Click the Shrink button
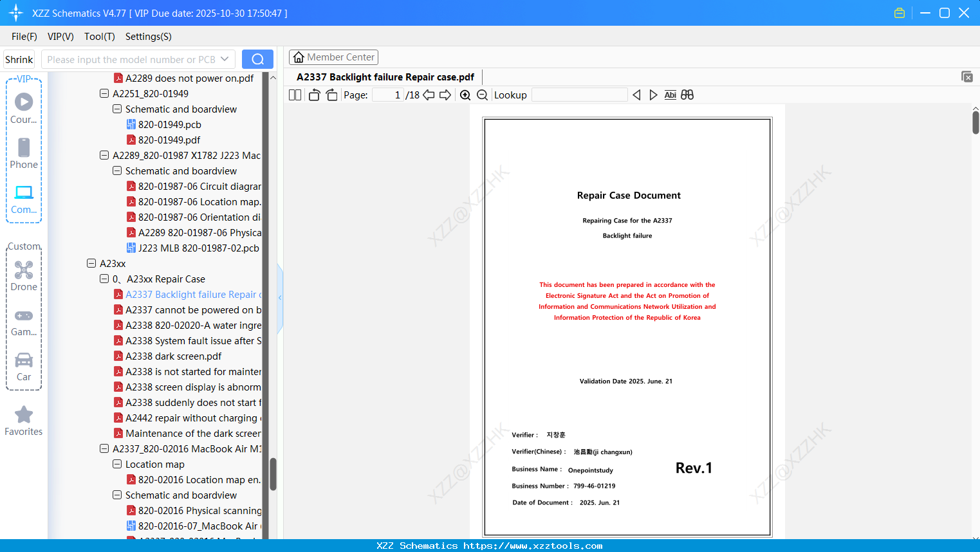The image size is (980, 552). pos(19,59)
